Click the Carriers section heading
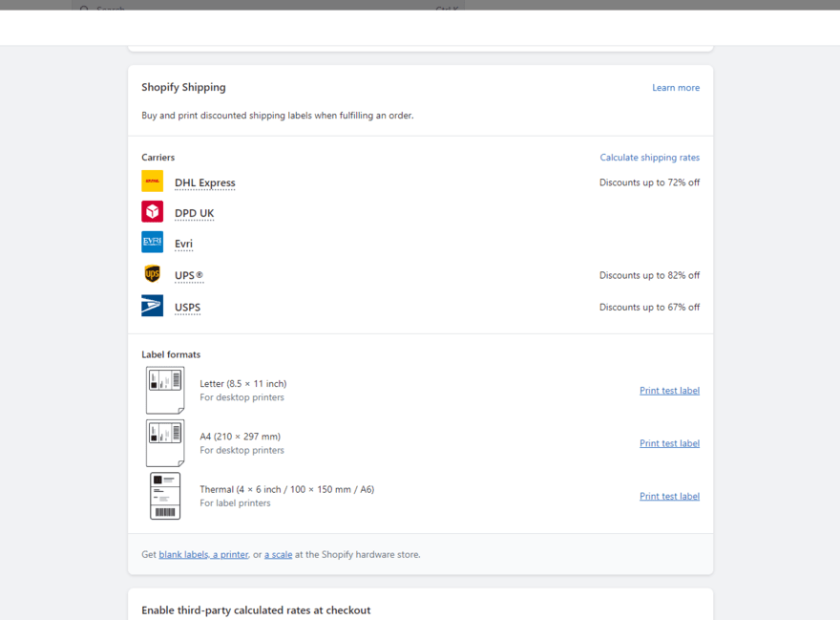This screenshot has height=620, width=840. [x=158, y=157]
